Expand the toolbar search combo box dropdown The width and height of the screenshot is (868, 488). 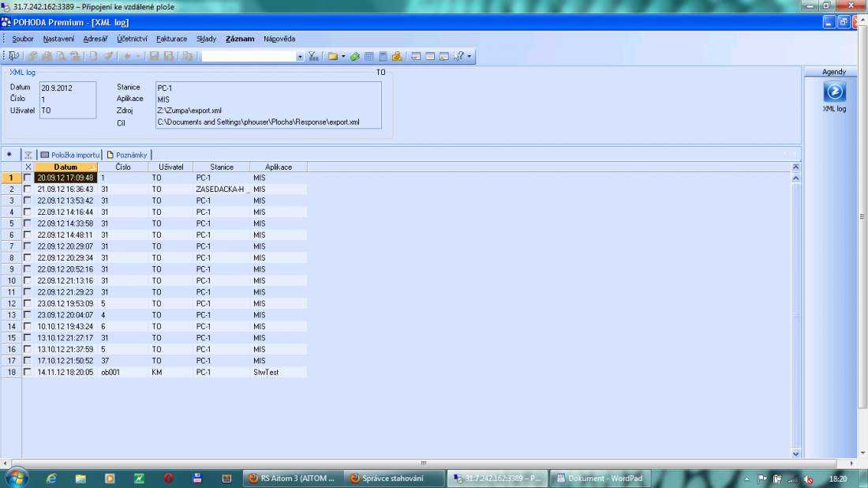pyautogui.click(x=300, y=56)
